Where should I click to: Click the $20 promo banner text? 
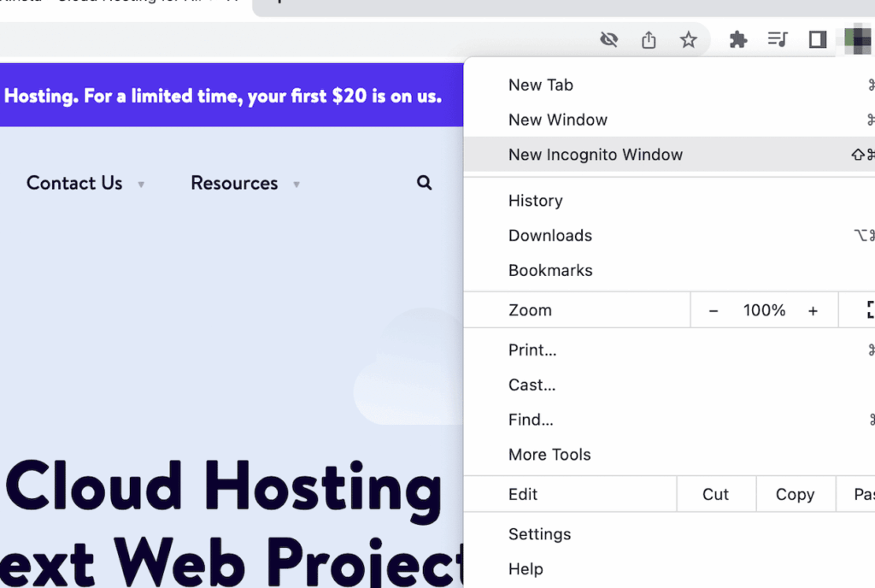pyautogui.click(x=222, y=96)
